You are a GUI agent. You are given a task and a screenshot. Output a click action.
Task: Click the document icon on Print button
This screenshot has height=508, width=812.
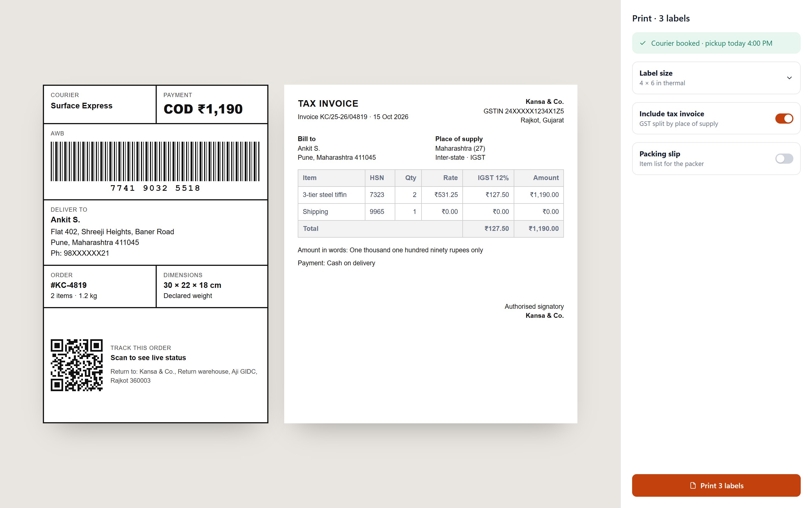point(693,485)
